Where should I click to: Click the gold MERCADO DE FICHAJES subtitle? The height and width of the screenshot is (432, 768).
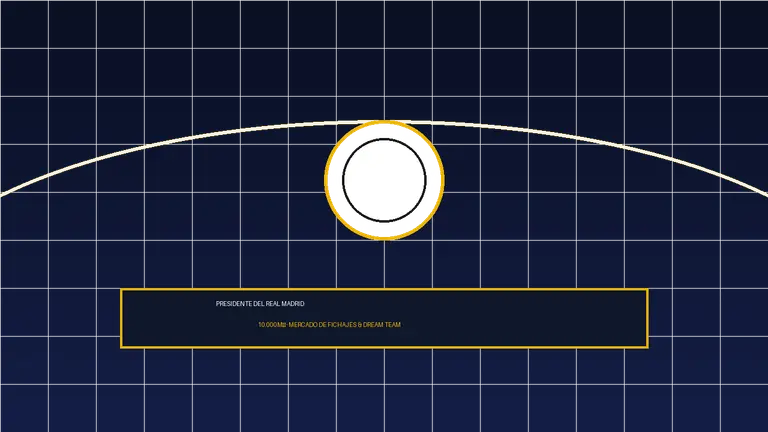pos(344,325)
